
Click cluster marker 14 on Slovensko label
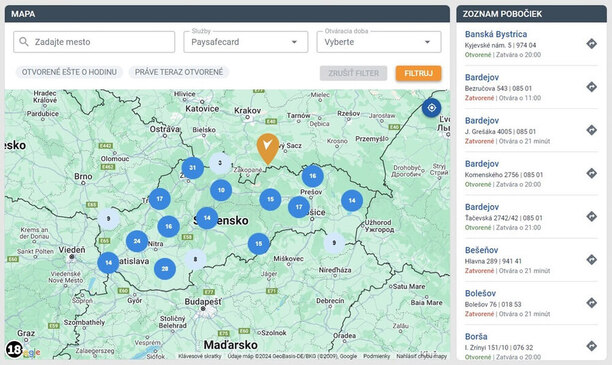click(x=207, y=218)
